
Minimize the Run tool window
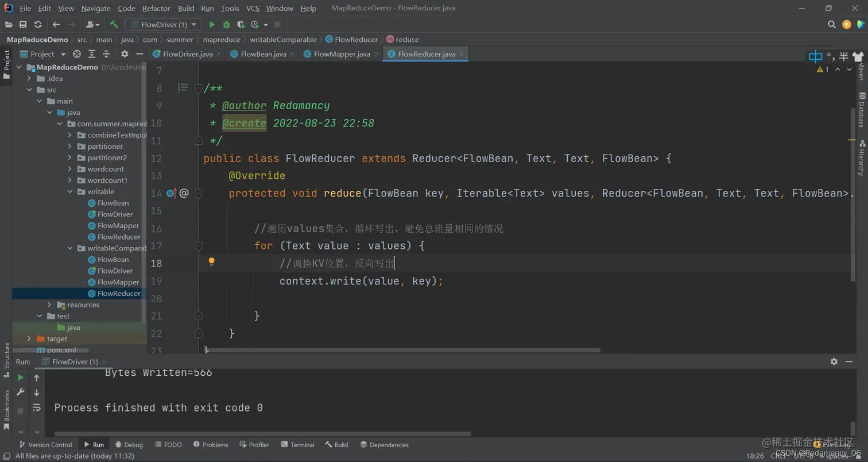click(849, 361)
